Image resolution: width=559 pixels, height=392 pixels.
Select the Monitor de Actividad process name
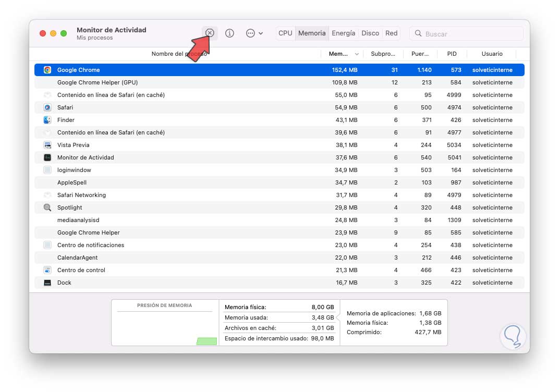(86, 157)
